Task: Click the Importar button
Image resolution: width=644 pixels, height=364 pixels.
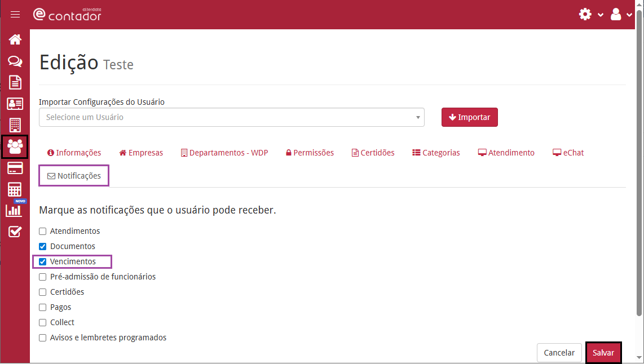Action: click(x=469, y=117)
